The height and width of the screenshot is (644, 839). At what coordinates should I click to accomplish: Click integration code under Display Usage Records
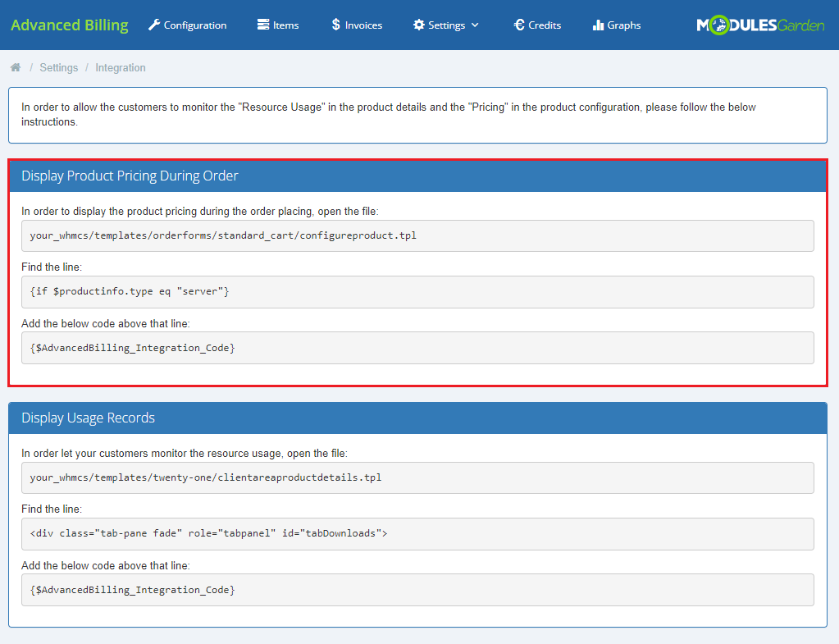(417, 590)
